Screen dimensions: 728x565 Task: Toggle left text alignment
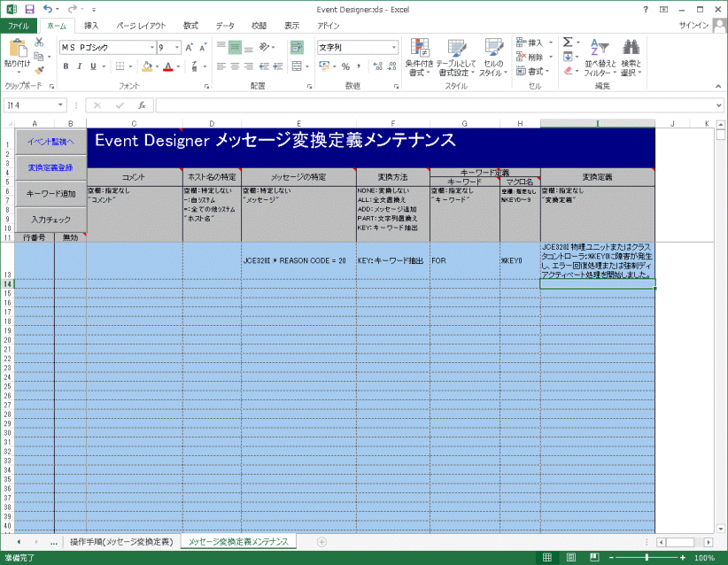tap(221, 66)
